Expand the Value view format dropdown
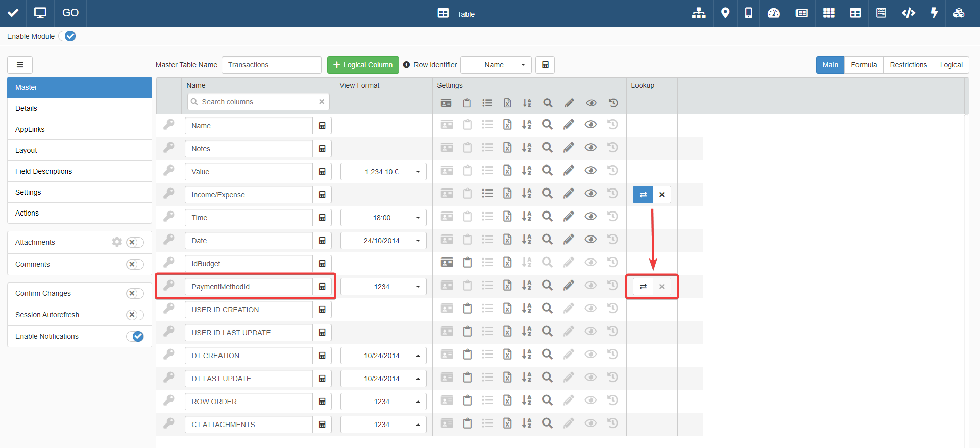 point(383,172)
